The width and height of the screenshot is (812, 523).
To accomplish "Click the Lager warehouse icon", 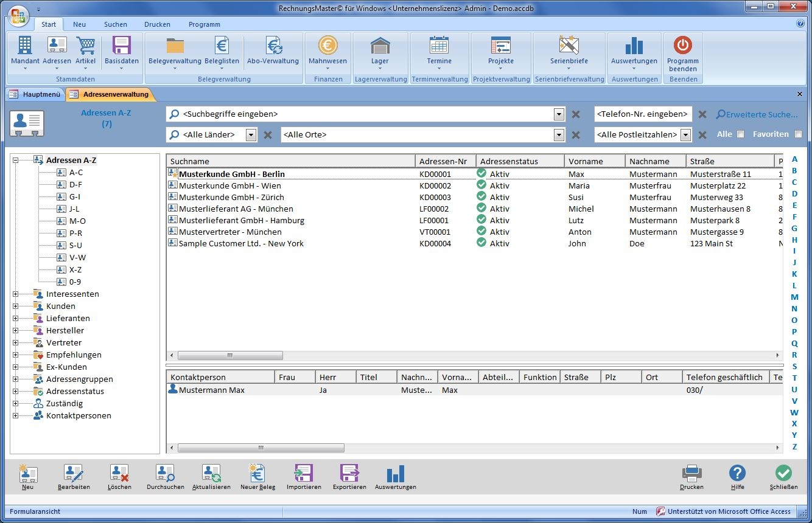I will tap(380, 46).
